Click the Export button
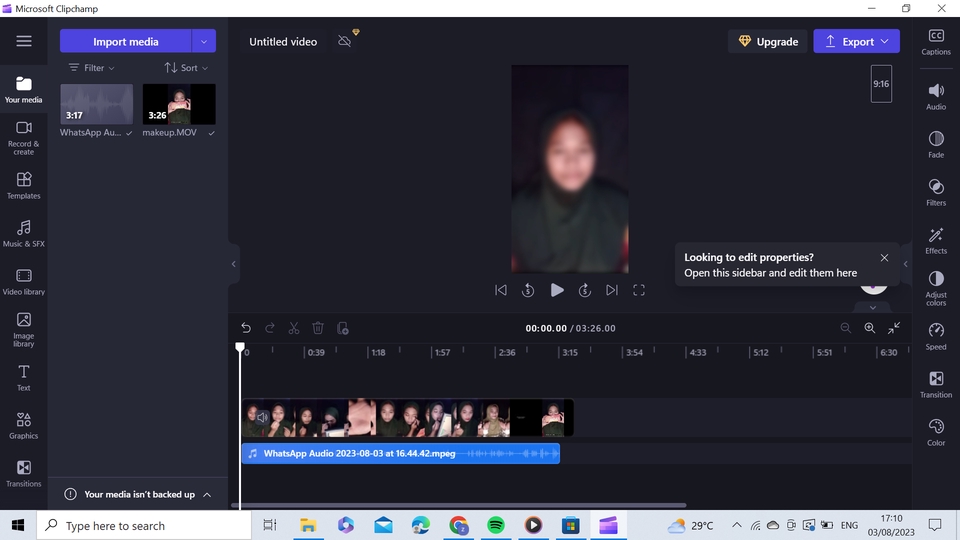 [x=857, y=41]
